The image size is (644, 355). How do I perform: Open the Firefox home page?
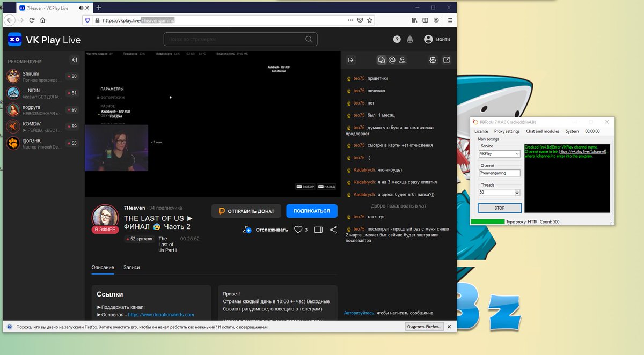[x=42, y=20]
